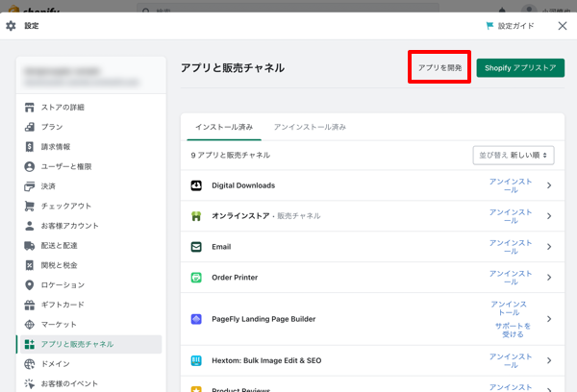577x392 pixels.
Task: Uninstall Hextom: Bulk Image Edit & SEO
Action: (x=511, y=360)
